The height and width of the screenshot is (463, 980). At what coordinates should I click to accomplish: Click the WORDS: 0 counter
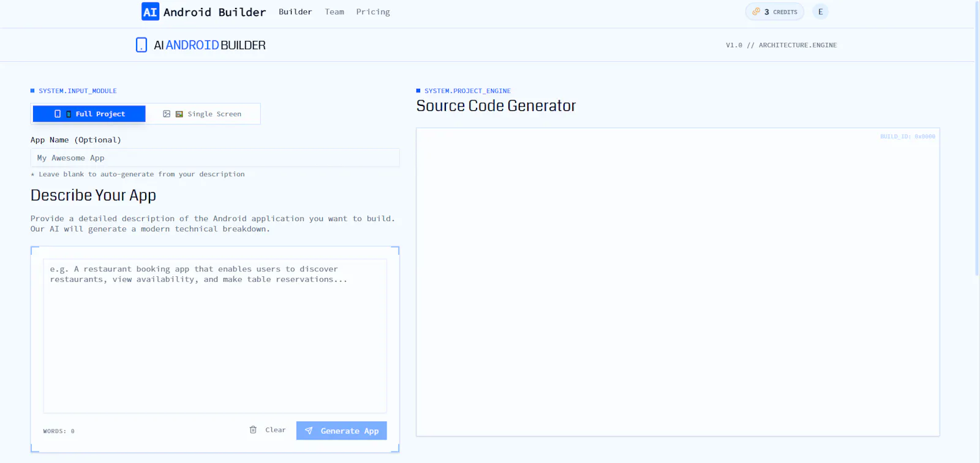59,431
